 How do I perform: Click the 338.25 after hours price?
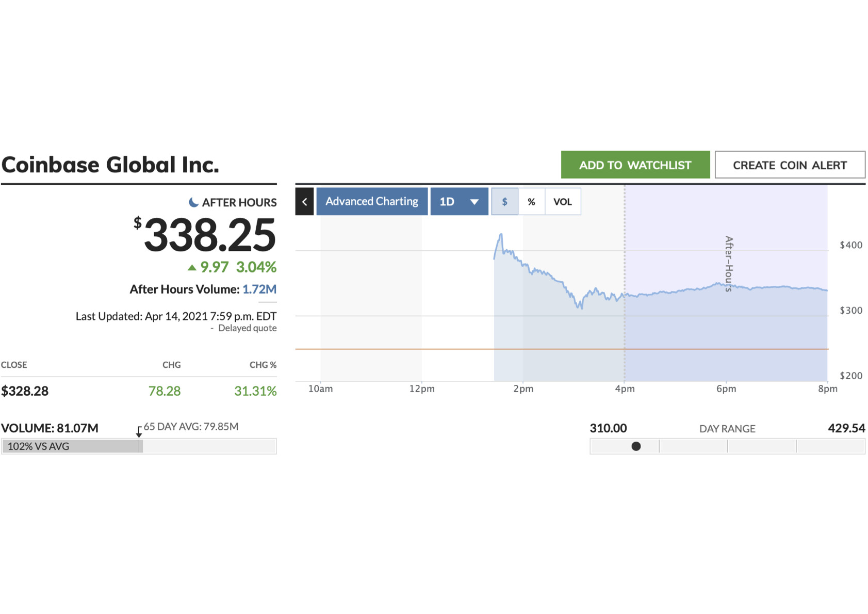209,235
